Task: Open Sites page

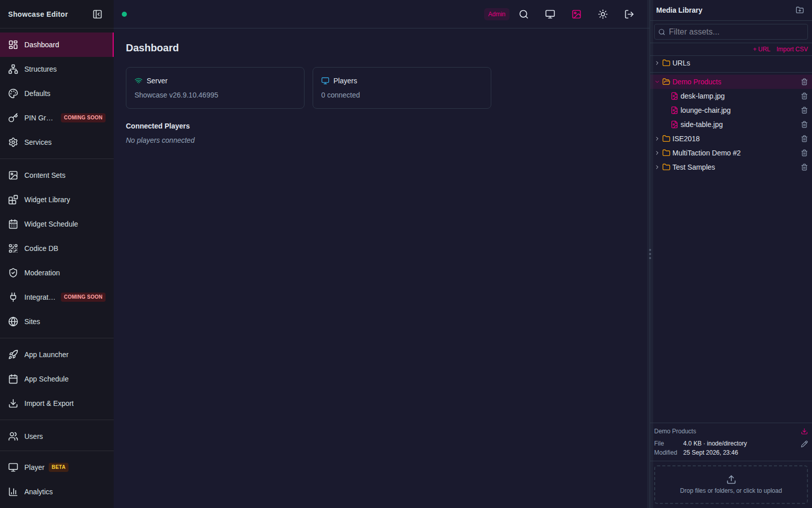Action: click(x=57, y=322)
